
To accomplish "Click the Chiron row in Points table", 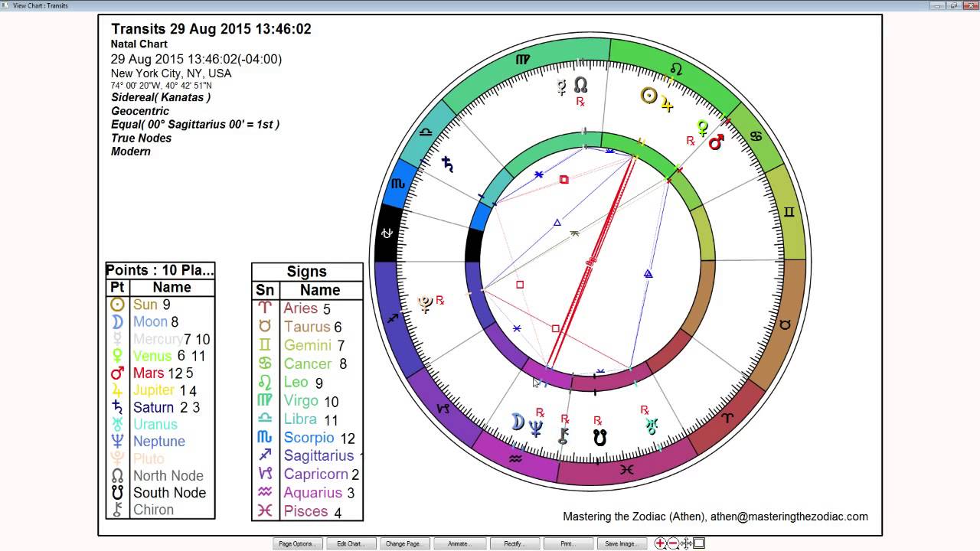I will tap(160, 510).
